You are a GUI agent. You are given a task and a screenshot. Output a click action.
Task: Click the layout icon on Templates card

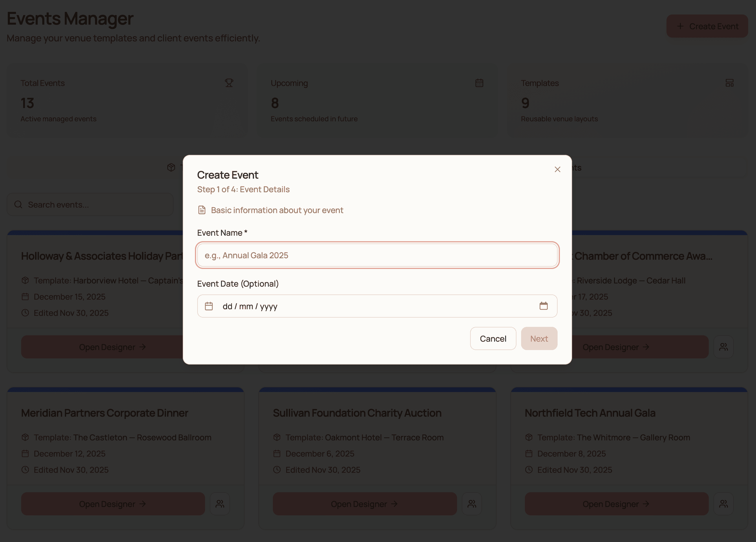(x=729, y=83)
